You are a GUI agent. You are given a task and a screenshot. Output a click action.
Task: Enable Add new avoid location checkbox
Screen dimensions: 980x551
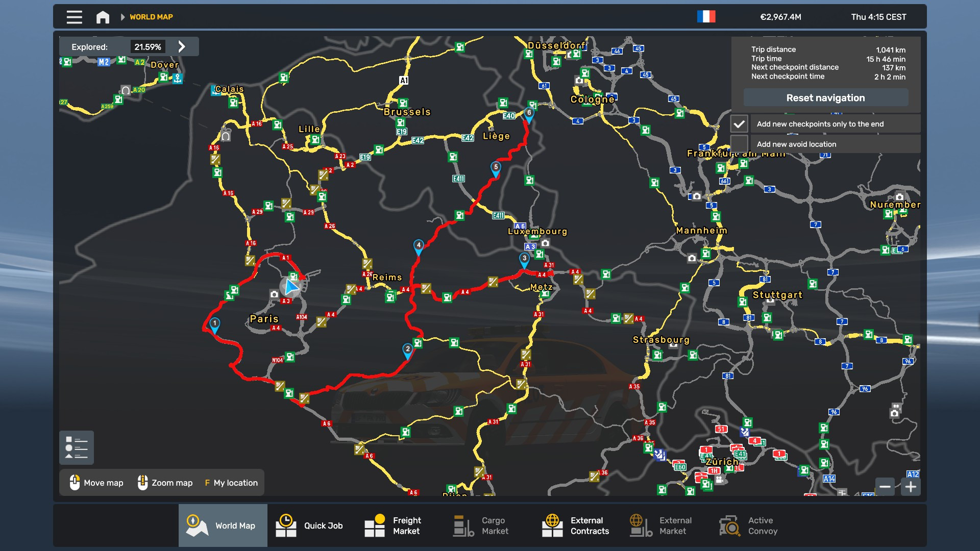(739, 144)
